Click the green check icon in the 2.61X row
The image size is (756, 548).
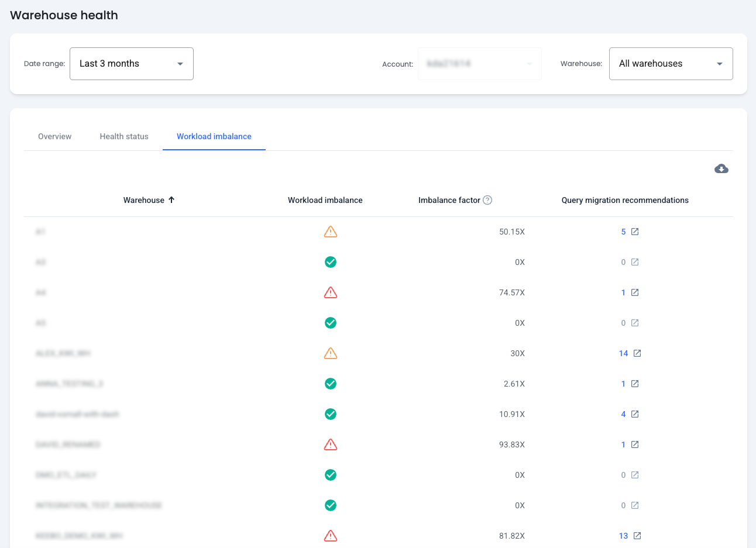tap(331, 384)
